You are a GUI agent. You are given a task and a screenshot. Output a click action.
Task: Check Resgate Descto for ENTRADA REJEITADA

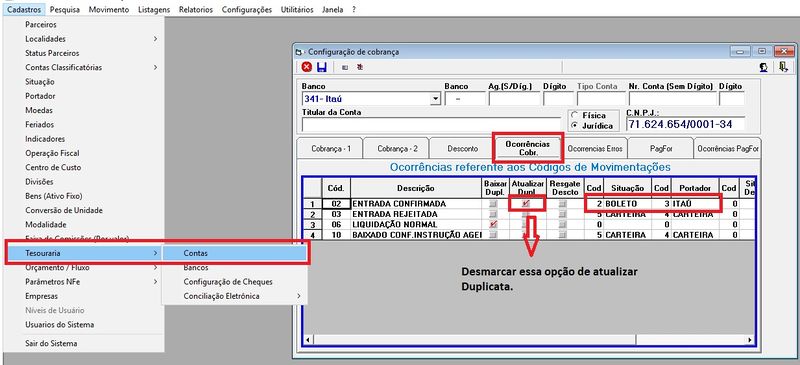pos(562,214)
